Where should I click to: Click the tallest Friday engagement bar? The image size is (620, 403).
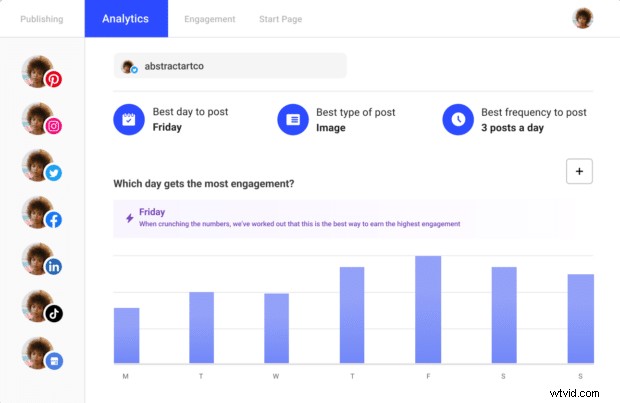(428, 309)
